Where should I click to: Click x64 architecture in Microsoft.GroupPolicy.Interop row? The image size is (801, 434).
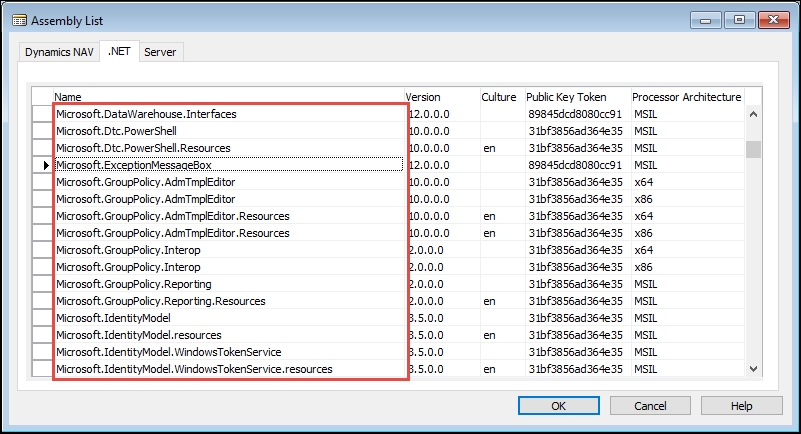coord(644,250)
